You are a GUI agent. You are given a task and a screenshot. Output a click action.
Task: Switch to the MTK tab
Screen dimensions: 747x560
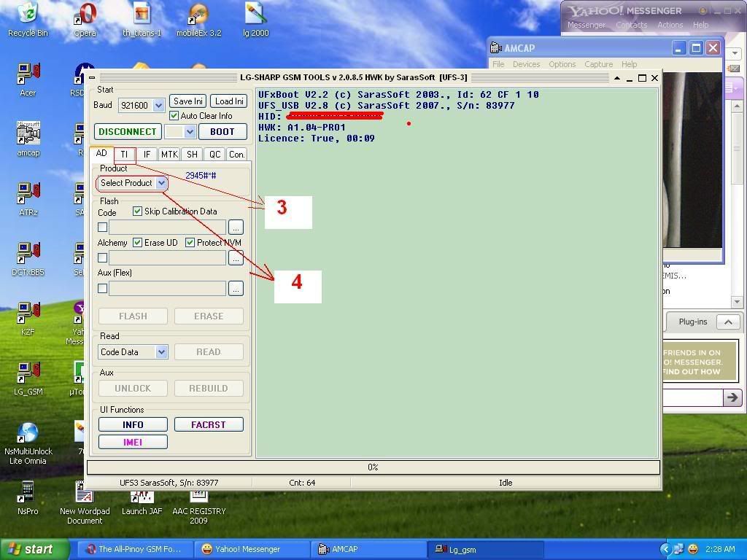[169, 155]
